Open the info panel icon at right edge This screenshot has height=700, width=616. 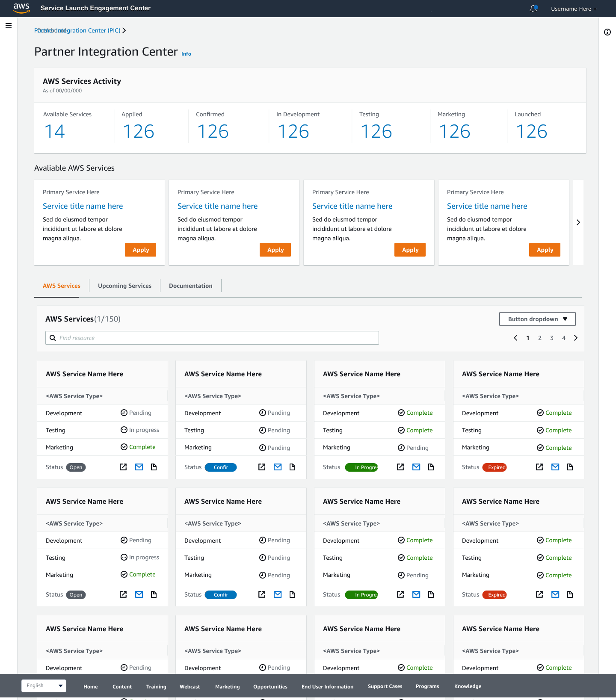(607, 32)
